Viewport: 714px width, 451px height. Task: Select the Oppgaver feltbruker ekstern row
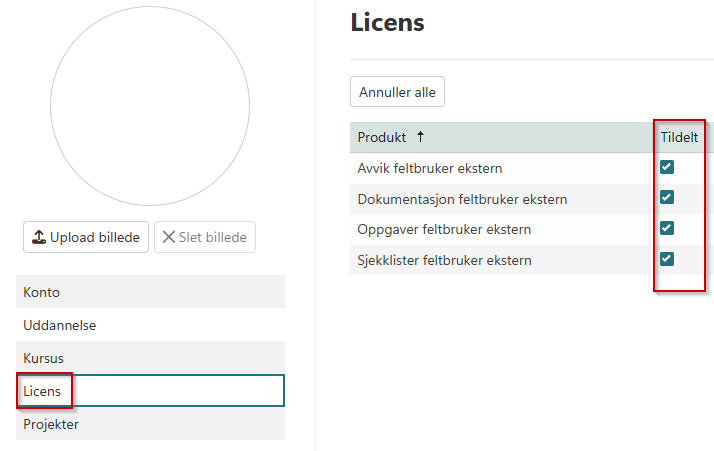point(444,230)
